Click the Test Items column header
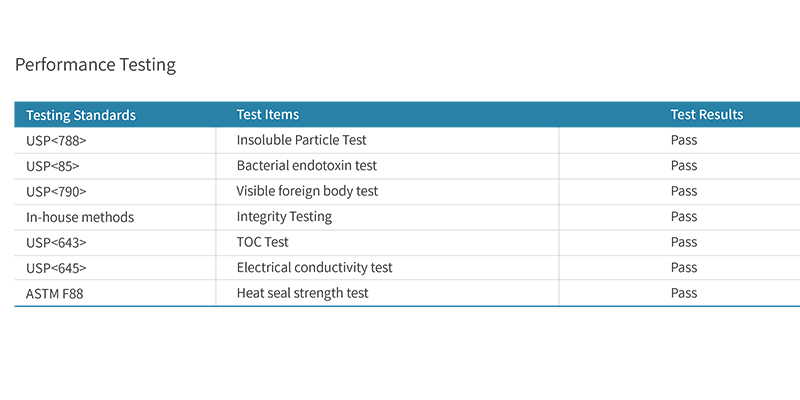 click(x=268, y=114)
